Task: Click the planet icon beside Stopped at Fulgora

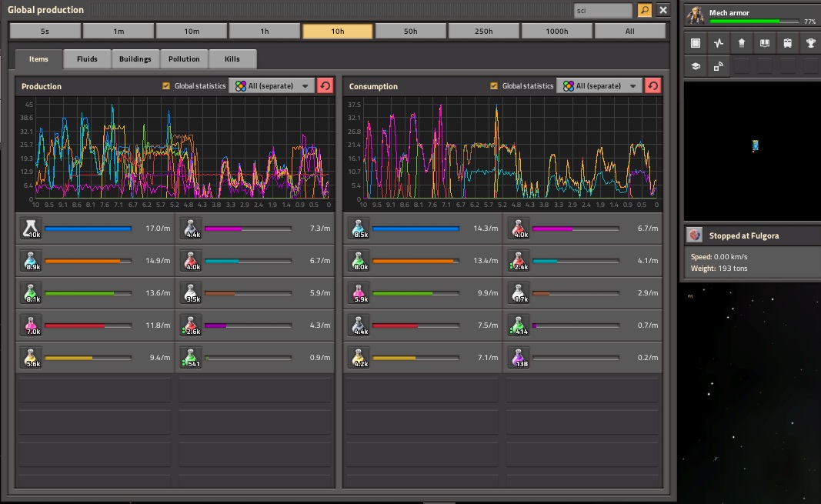Action: coord(695,235)
